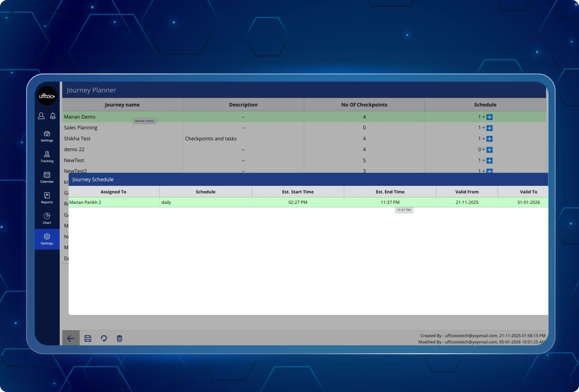579x392 pixels.
Task: Open the Tracking section in sidebar
Action: pos(47,157)
